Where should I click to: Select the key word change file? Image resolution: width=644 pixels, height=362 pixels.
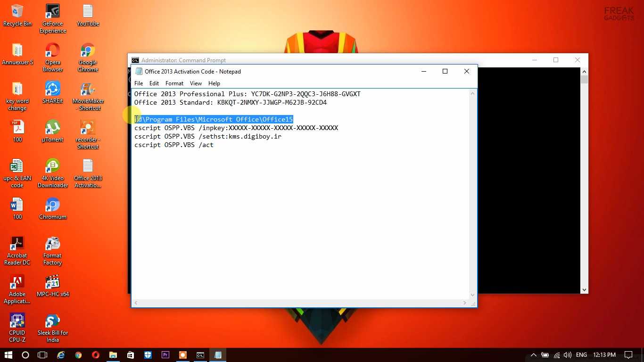click(17, 96)
